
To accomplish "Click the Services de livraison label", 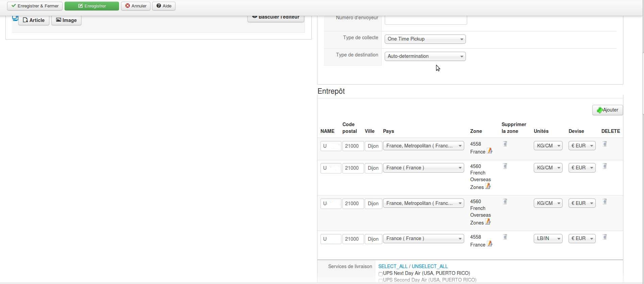I will pyautogui.click(x=350, y=266).
